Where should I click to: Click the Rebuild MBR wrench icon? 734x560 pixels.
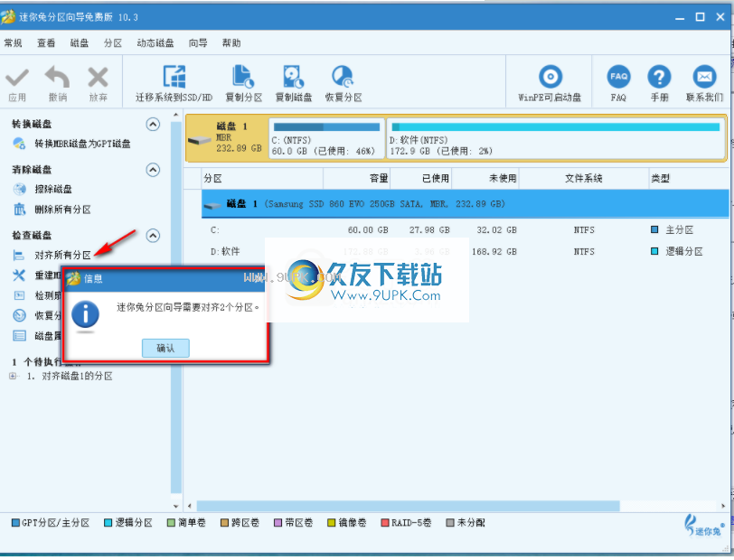19,275
